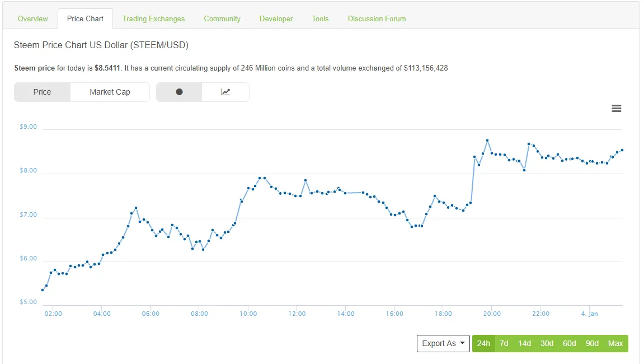
Task: Click the $9.00 y-axis label
Action: [29, 127]
